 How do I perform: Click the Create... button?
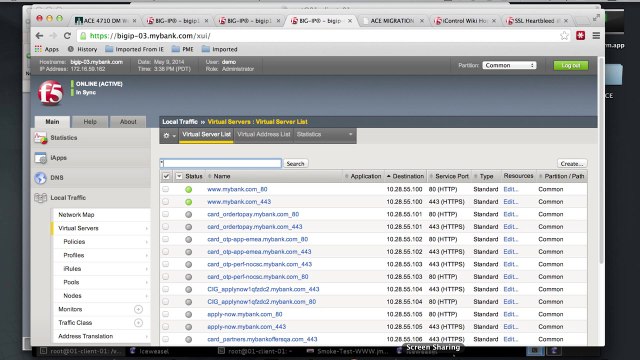point(572,164)
